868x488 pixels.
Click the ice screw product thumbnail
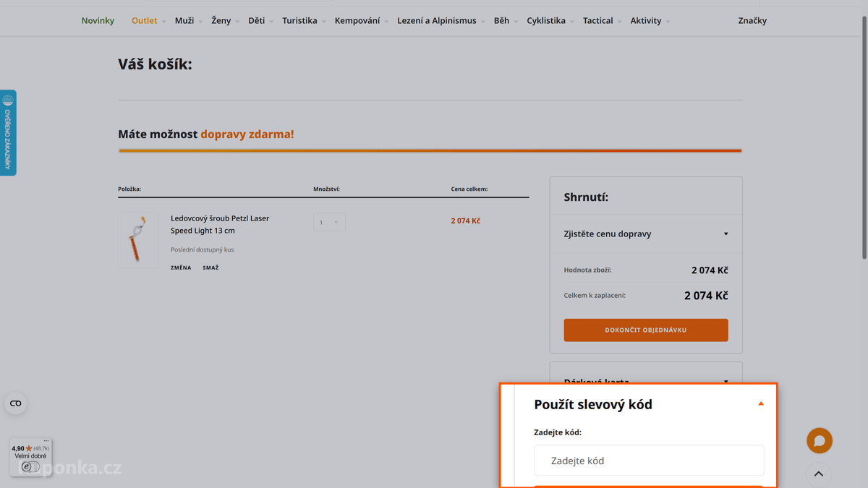point(138,240)
